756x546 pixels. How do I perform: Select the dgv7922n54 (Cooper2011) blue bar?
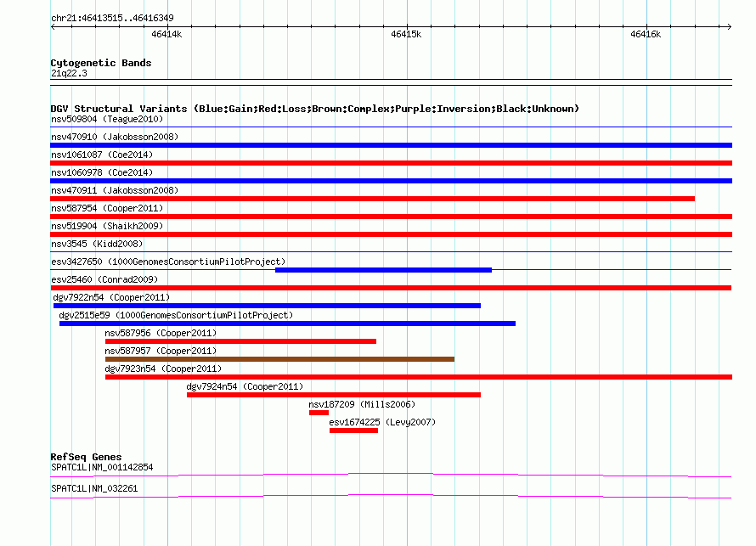pos(267,306)
